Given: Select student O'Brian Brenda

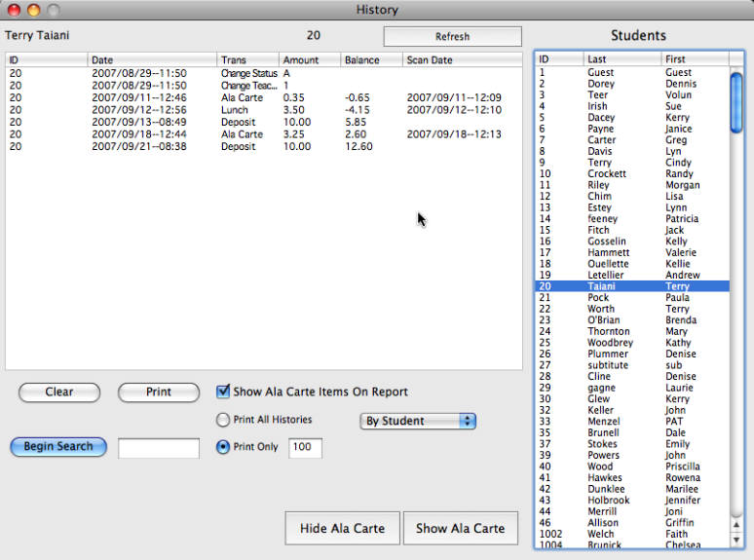Looking at the screenshot, I should click(632, 320).
